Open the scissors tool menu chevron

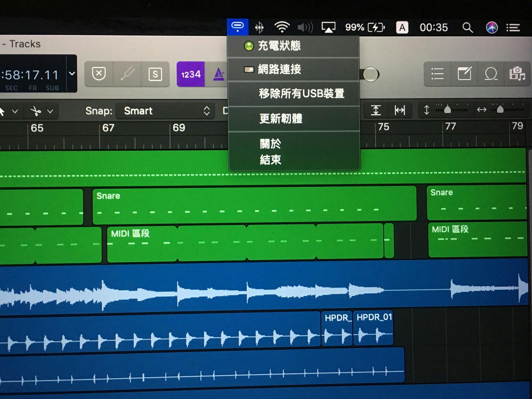click(x=50, y=111)
